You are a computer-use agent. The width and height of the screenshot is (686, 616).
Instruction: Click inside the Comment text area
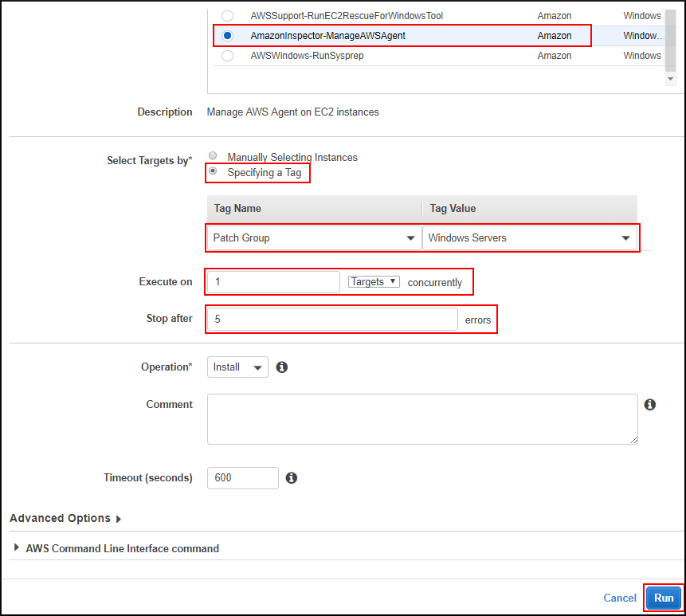coord(421,418)
